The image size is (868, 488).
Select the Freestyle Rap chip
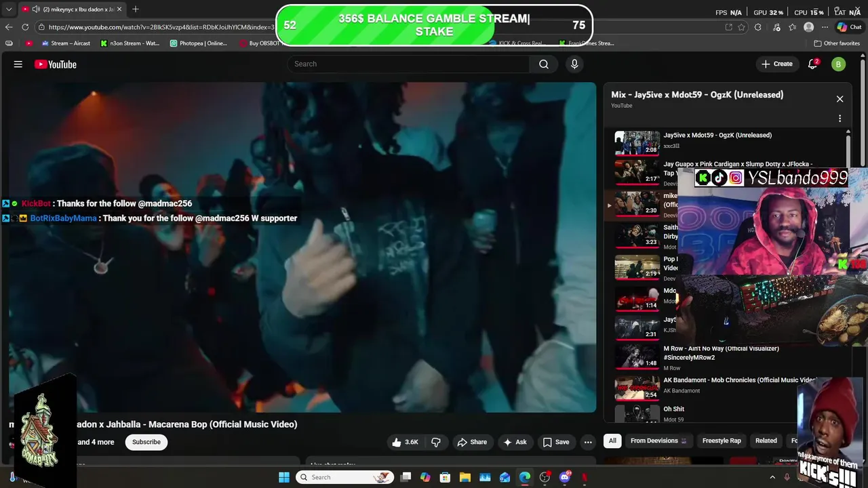[722, 441]
